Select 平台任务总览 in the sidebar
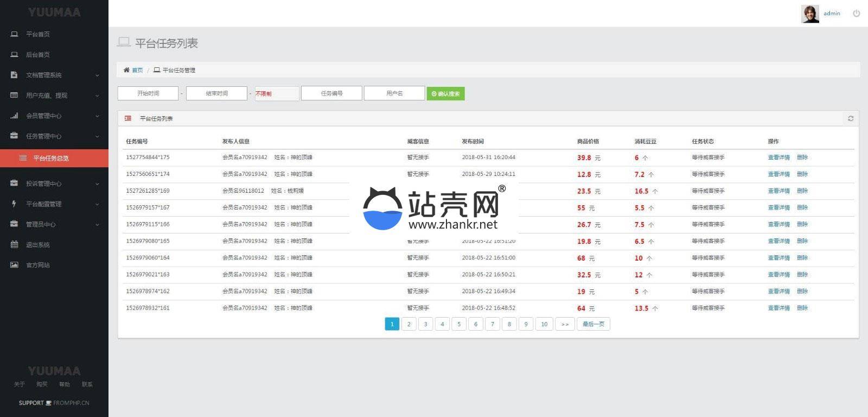 tap(51, 159)
